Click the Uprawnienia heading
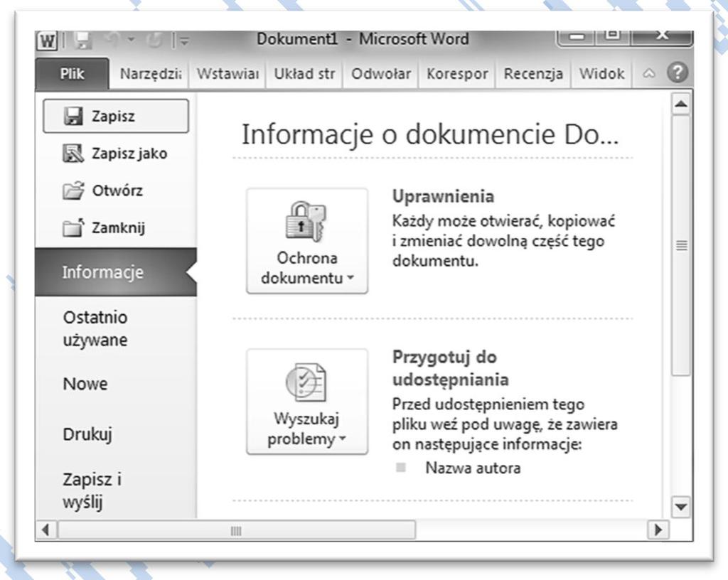 pyautogui.click(x=443, y=196)
